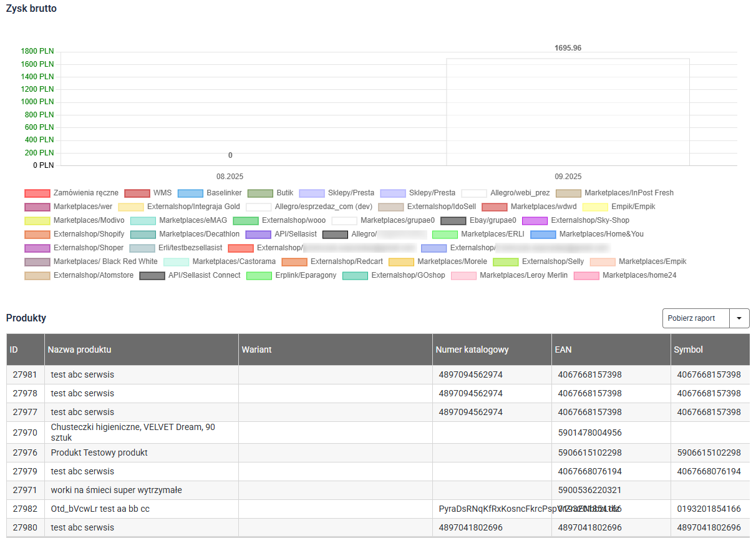Screen dimensions: 756x538
Task: Click the Empik/Empik legend swatch
Action: click(x=595, y=207)
